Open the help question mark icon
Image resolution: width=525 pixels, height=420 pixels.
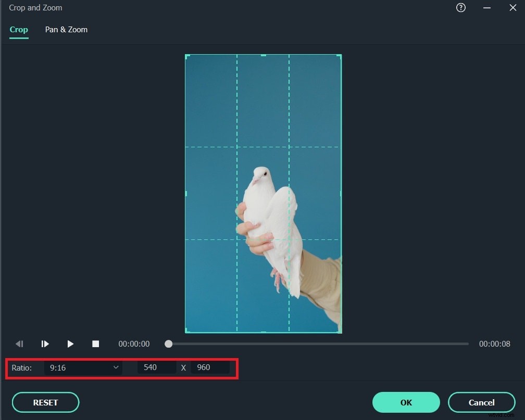(x=460, y=8)
